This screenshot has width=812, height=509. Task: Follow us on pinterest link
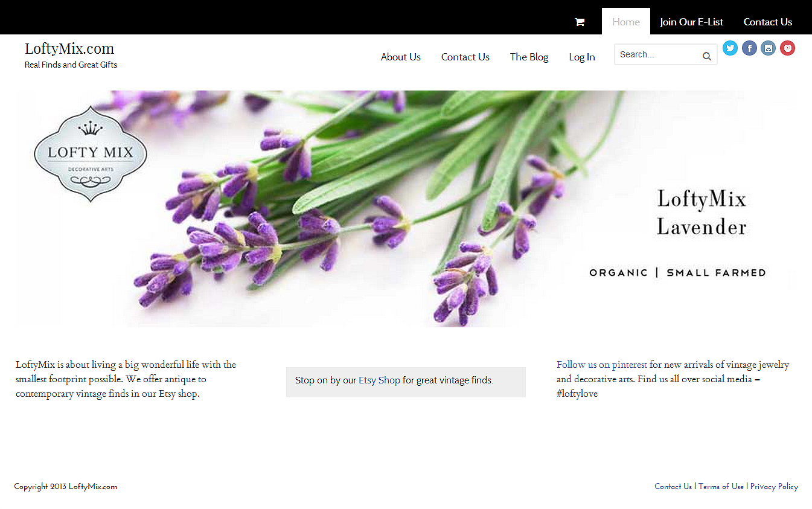[602, 365]
